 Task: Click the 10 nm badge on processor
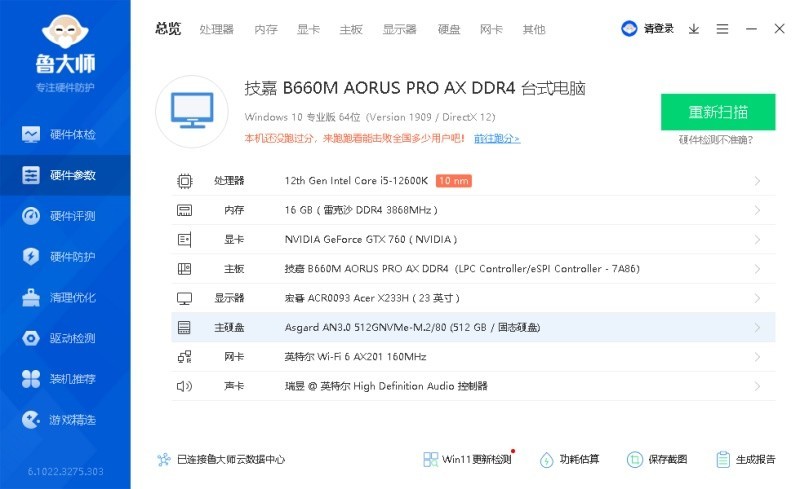454,181
